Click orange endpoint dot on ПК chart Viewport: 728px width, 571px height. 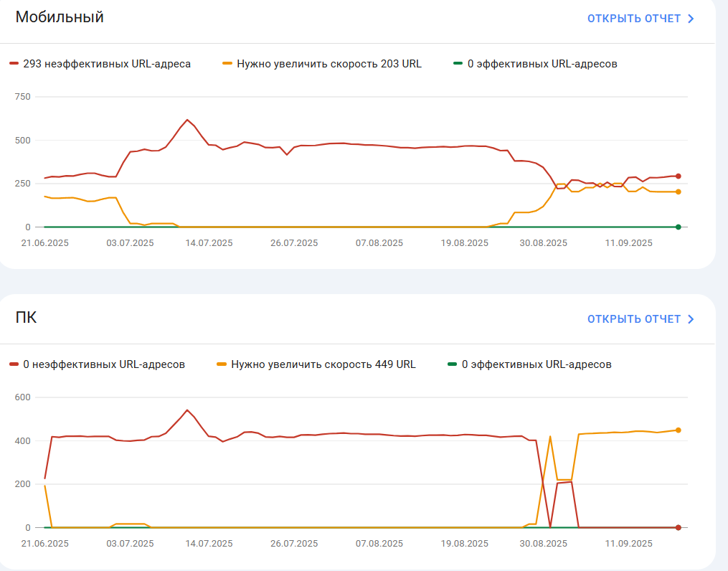(x=679, y=430)
